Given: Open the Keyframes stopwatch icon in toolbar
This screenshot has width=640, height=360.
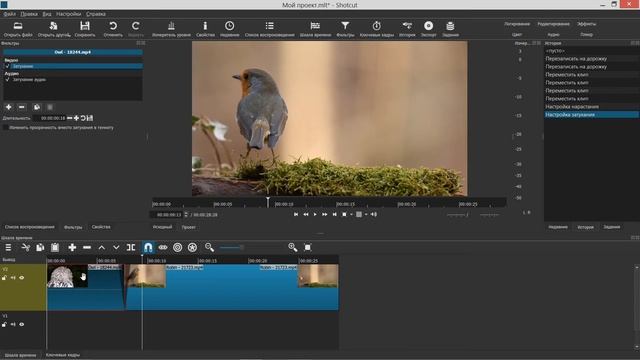Looking at the screenshot, I should (x=376, y=26).
